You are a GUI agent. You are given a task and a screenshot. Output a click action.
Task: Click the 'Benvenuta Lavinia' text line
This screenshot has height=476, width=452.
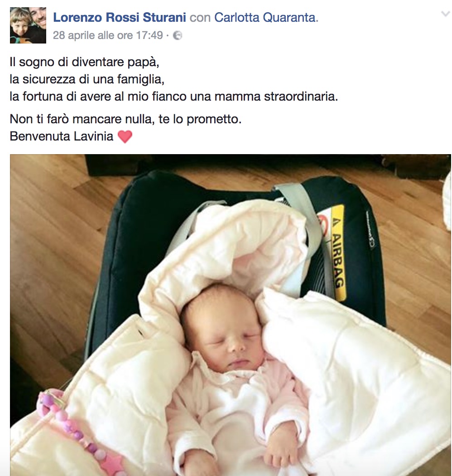pyautogui.click(x=62, y=136)
